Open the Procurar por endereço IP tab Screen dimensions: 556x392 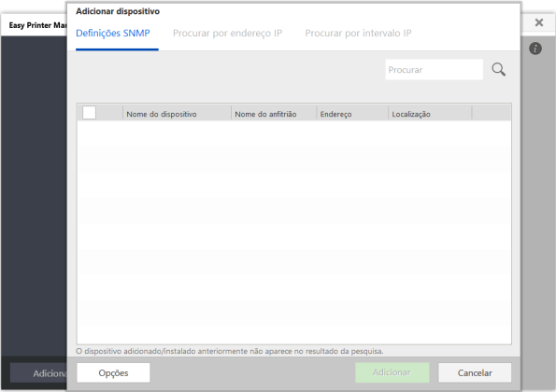click(227, 34)
